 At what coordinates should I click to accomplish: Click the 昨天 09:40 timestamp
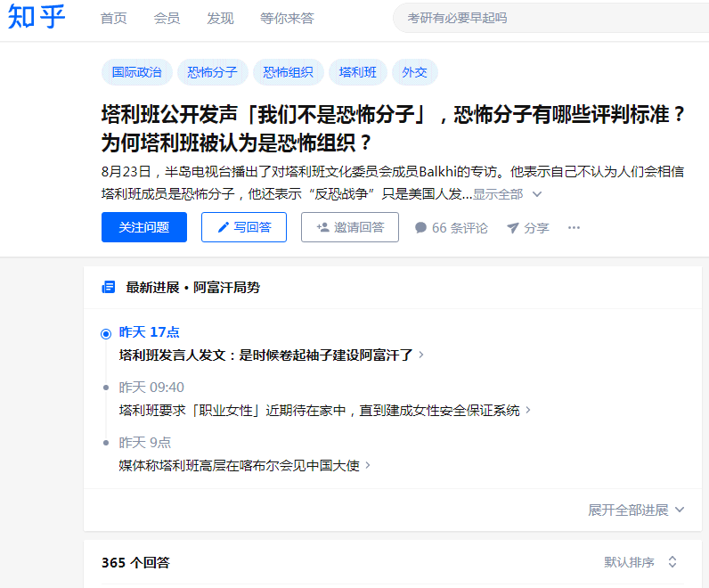(151, 388)
